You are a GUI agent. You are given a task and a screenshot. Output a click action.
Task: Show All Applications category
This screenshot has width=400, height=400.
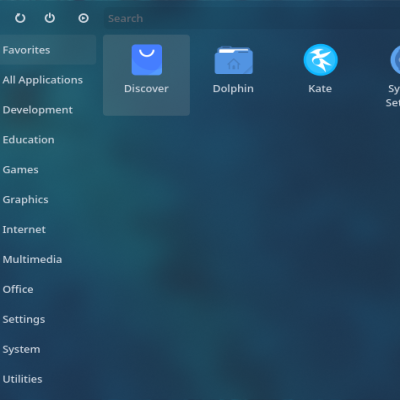[48, 80]
